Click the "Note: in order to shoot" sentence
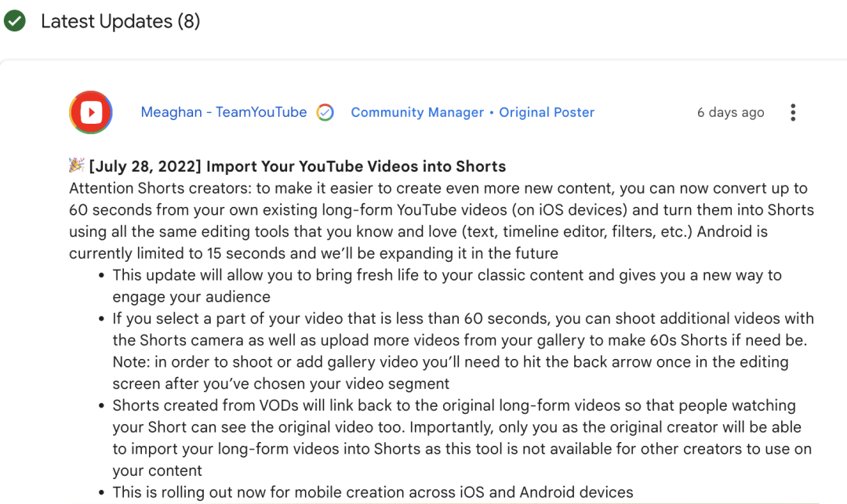Image resolution: width=847 pixels, height=504 pixels. pyautogui.click(x=450, y=362)
